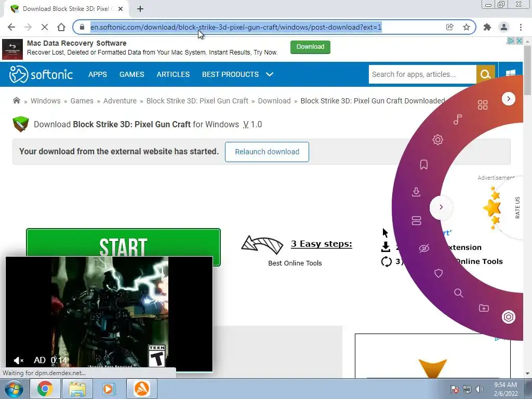The height and width of the screenshot is (399, 532).
Task: Open the ARTICLES menu
Action: pos(173,74)
